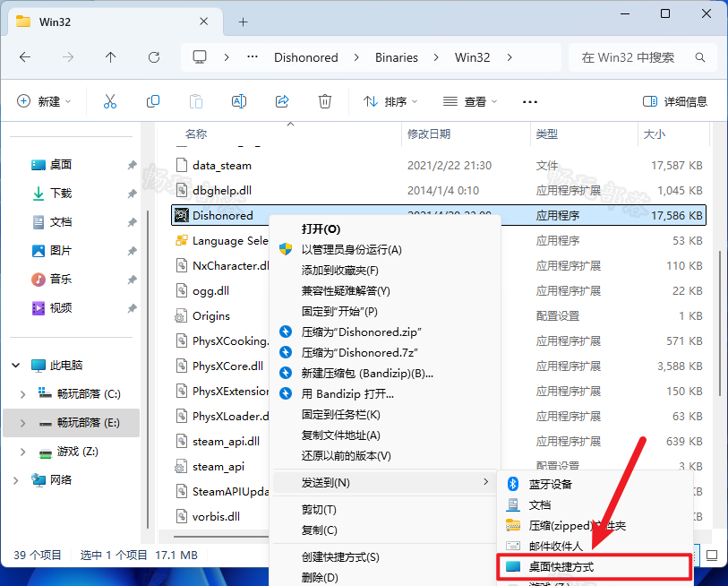Open the new tab plus button

[x=244, y=22]
